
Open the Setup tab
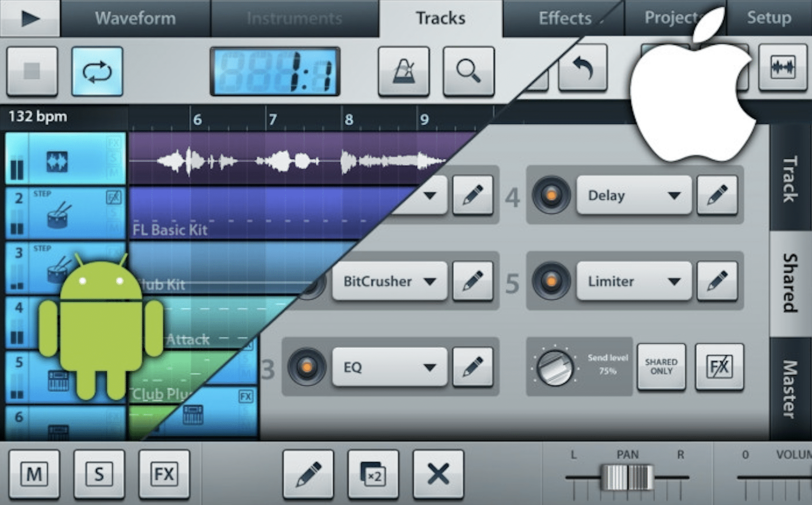click(x=769, y=18)
